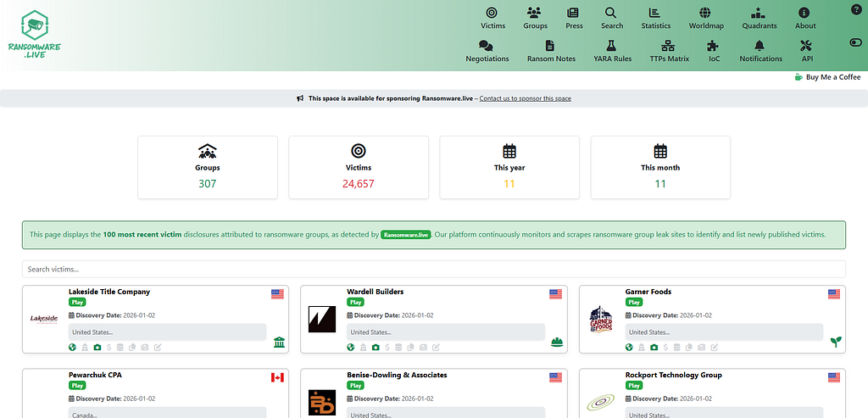Click the globe icon on the Garner Foods card

[629, 348]
